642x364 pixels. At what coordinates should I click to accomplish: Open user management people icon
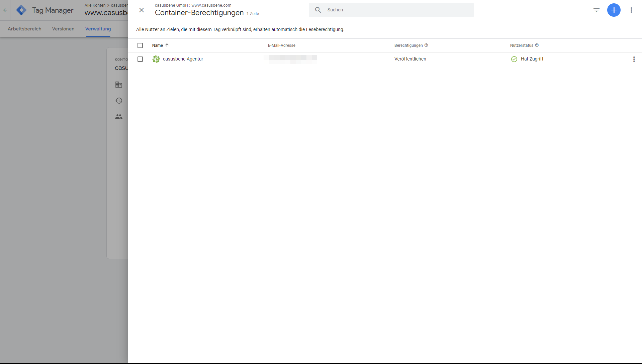pos(119,117)
